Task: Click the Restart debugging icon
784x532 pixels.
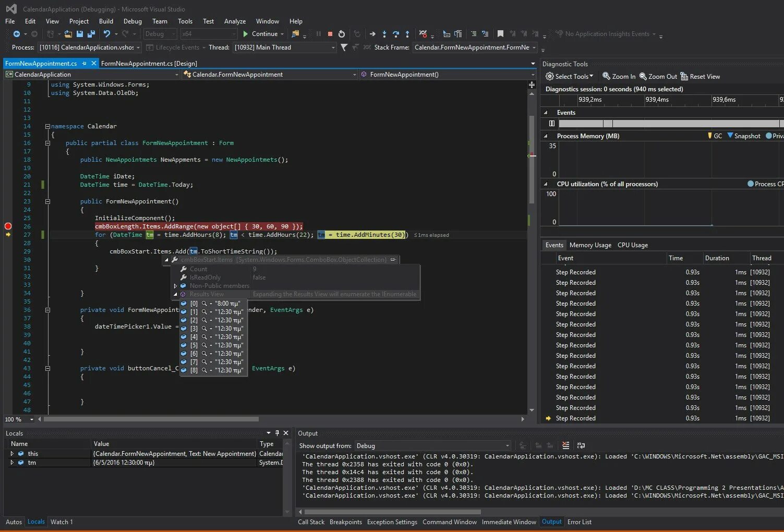Action: [342, 34]
